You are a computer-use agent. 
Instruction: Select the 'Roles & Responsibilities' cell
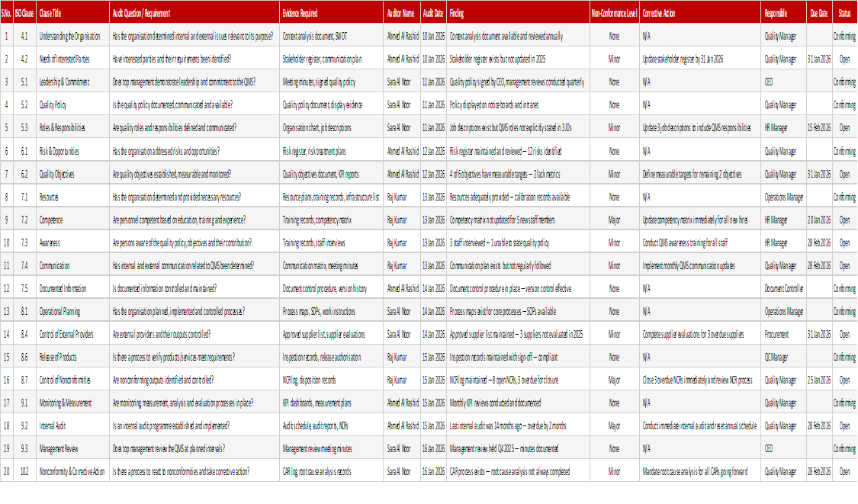[72, 127]
